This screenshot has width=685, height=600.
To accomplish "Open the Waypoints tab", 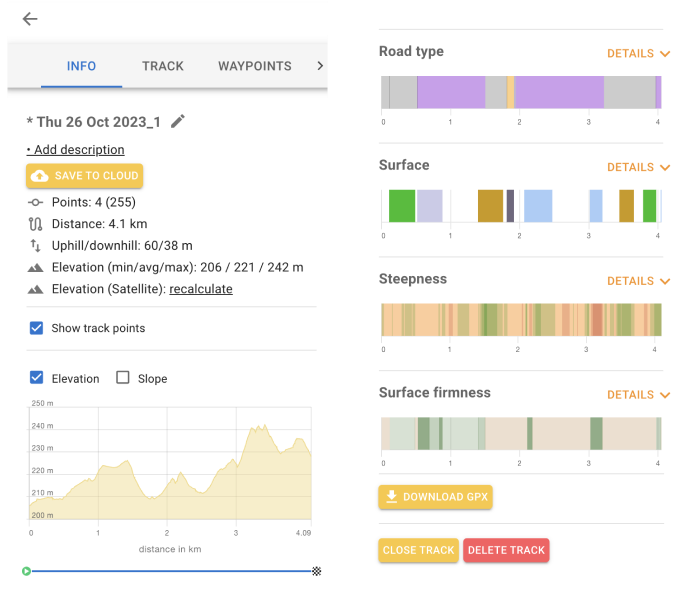I will pyautogui.click(x=255, y=66).
